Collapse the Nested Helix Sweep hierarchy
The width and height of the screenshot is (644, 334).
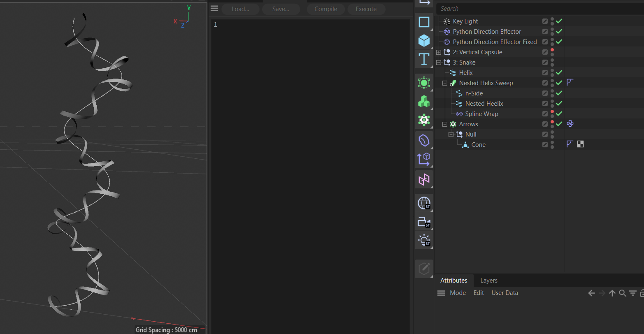[x=445, y=83]
